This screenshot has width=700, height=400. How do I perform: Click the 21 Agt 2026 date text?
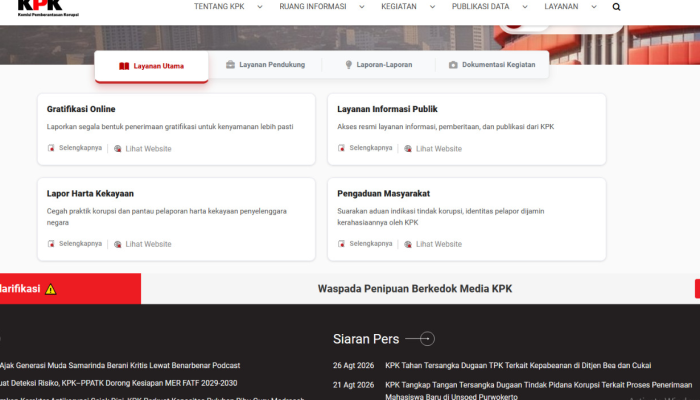(x=353, y=384)
